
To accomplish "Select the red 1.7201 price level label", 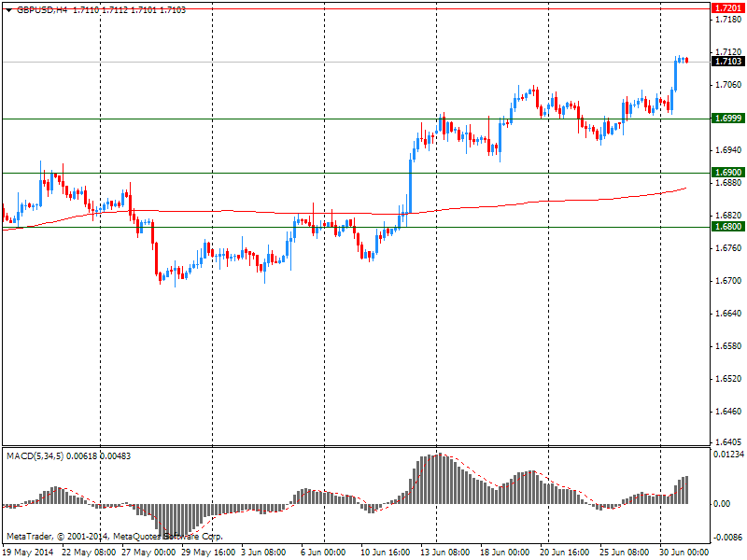I will click(727, 8).
